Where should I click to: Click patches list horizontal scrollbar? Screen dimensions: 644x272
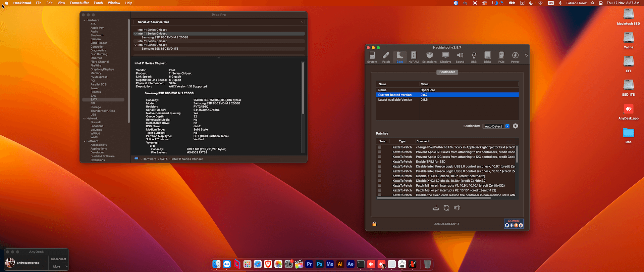click(x=434, y=198)
